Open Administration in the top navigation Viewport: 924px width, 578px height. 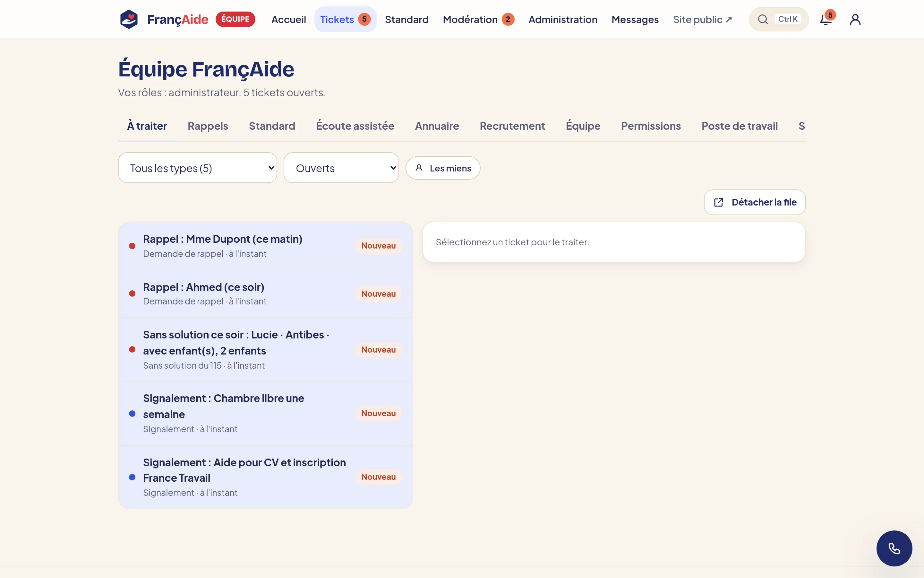tap(563, 19)
